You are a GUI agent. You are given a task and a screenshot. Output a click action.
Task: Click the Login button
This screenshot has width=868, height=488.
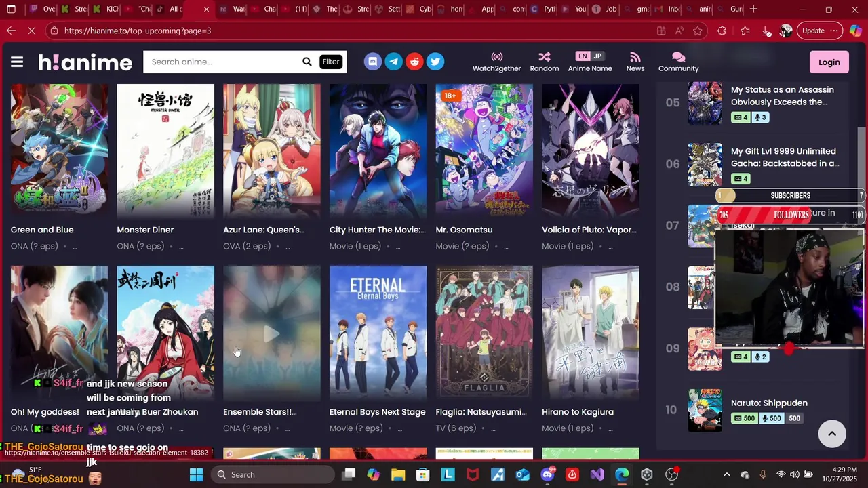point(829,62)
